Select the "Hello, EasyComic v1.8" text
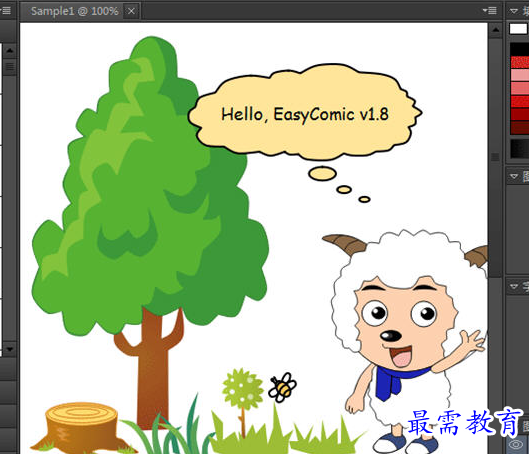The width and height of the screenshot is (529, 454). [x=305, y=114]
